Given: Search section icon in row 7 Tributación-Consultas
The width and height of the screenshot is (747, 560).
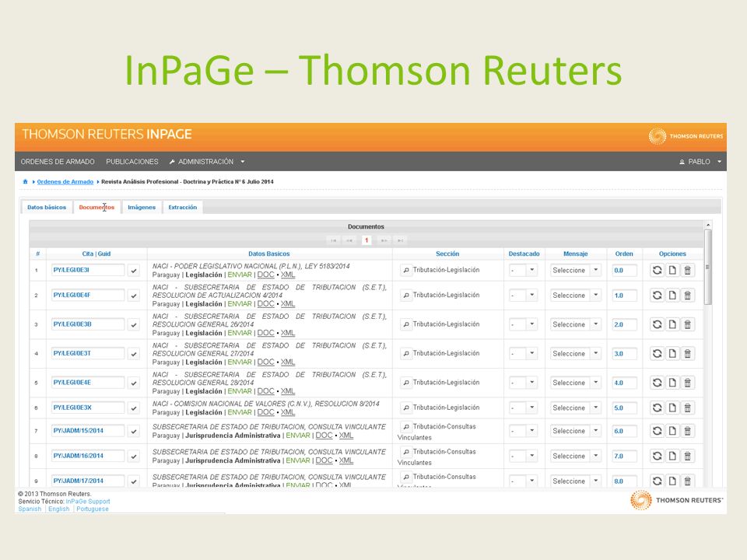Looking at the screenshot, I should pos(406,427).
